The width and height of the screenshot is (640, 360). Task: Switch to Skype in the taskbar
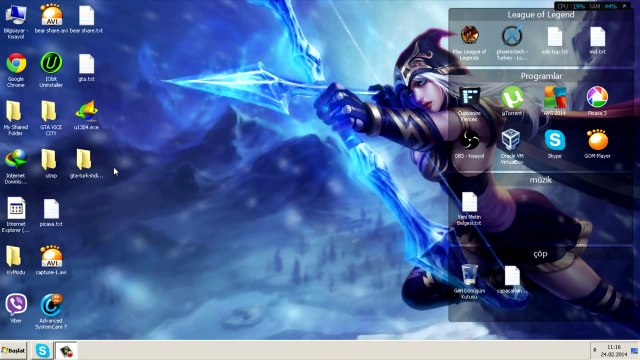pos(42,351)
